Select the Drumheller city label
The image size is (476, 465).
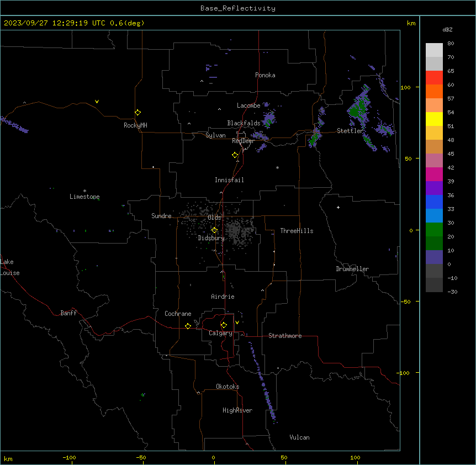352,269
